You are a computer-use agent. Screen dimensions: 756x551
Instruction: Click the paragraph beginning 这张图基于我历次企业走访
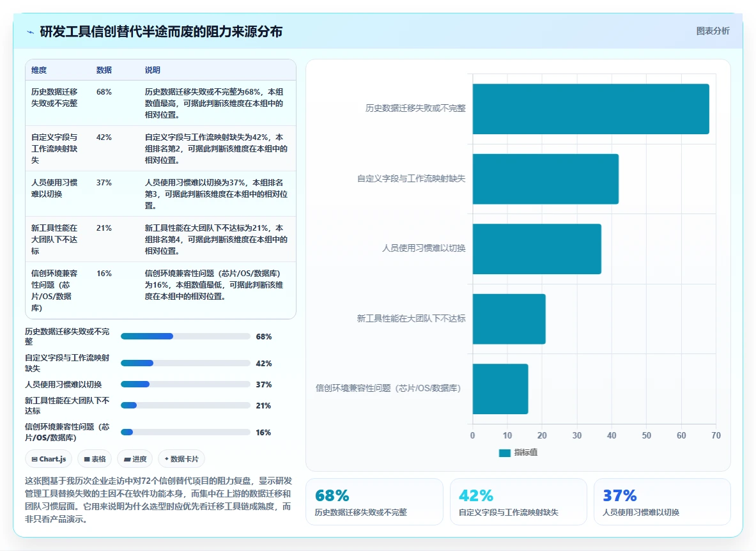tap(158, 500)
